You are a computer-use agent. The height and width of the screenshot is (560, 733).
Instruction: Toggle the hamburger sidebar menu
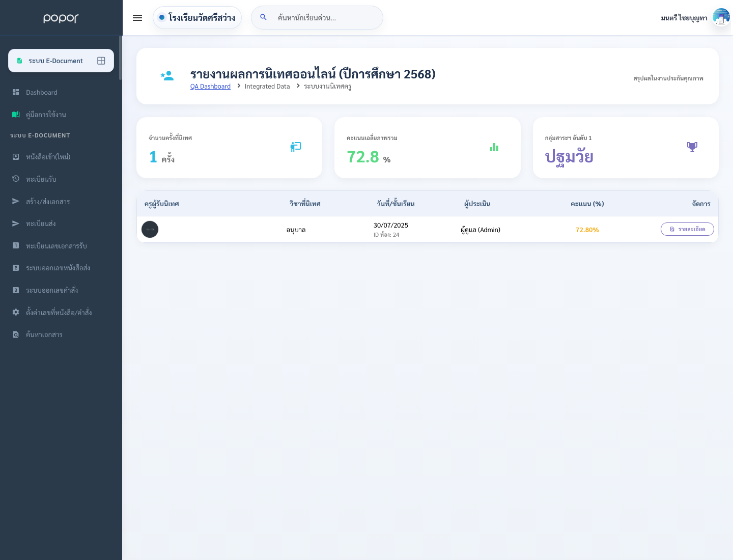point(137,18)
